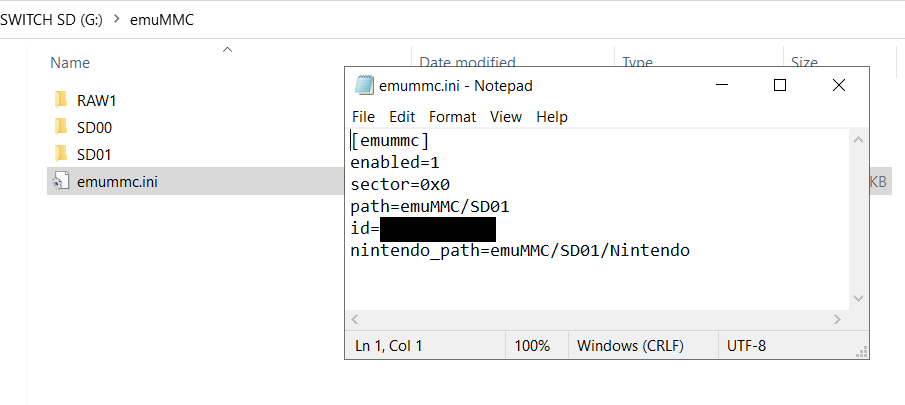
Task: Click Notepad horizontal scrollbar left arrow
Action: pyautogui.click(x=355, y=319)
